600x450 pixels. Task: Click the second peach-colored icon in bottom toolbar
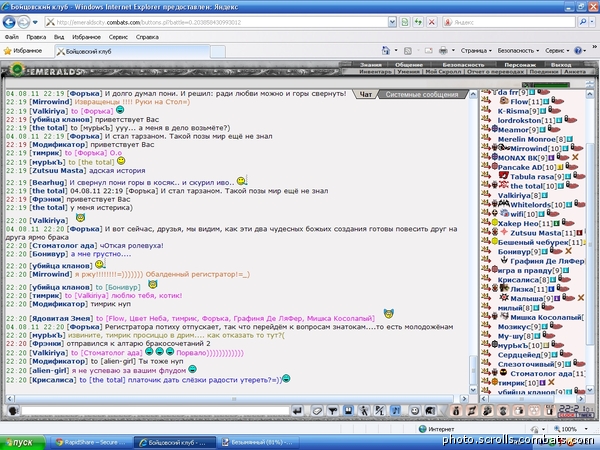(x=472, y=411)
